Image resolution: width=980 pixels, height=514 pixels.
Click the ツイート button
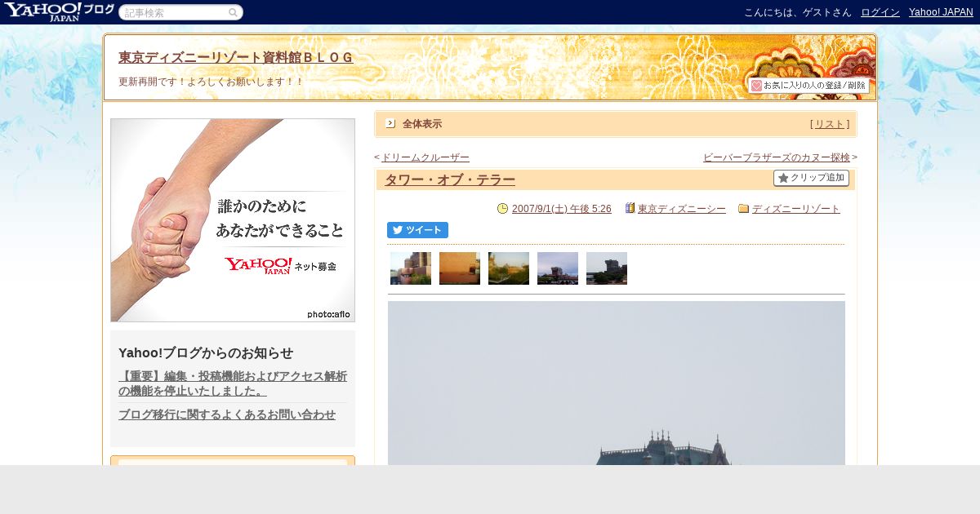pos(417,230)
